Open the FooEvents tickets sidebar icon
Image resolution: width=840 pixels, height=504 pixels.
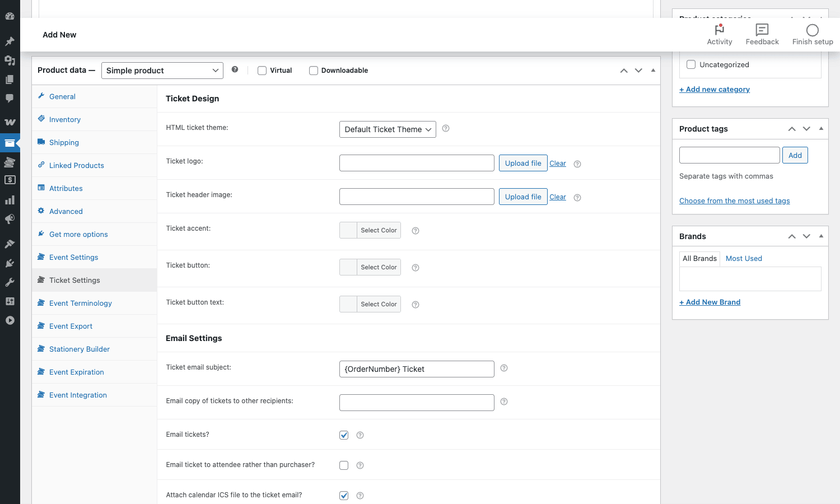(10, 162)
